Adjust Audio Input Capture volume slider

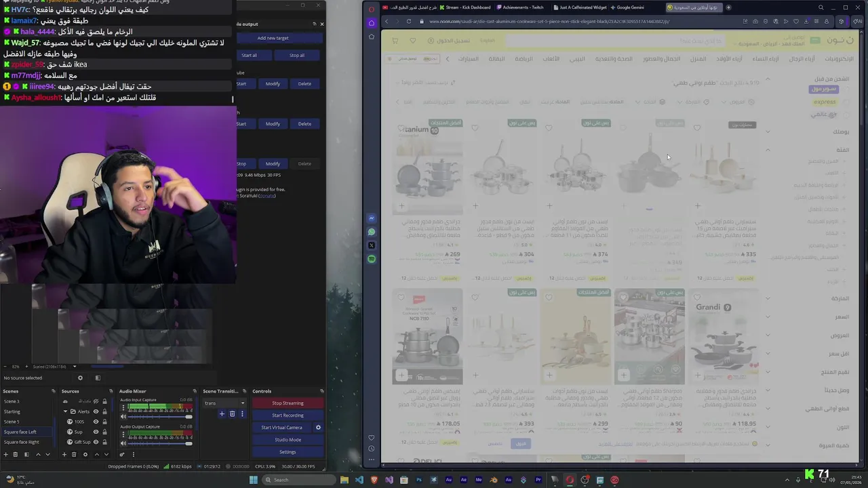tap(159, 416)
